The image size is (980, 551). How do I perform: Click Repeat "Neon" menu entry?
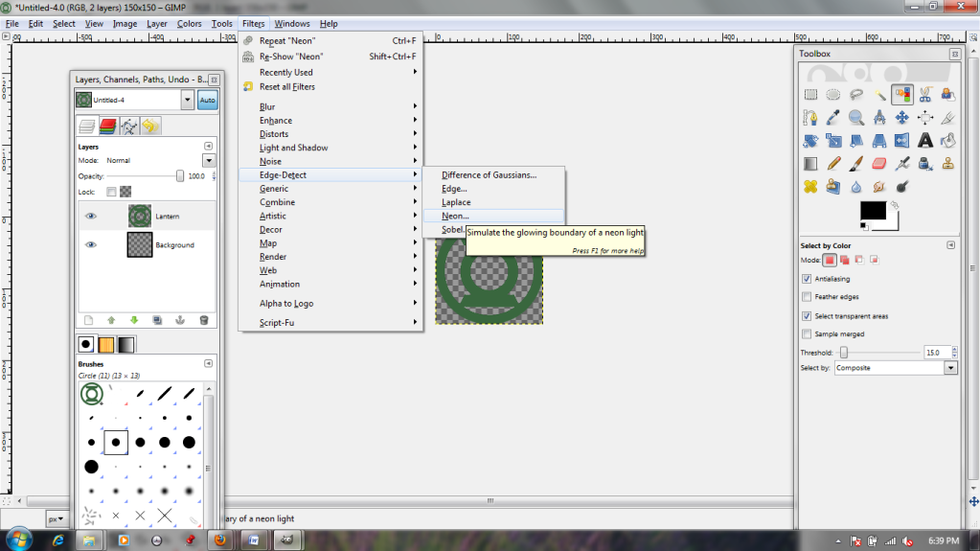[330, 40]
